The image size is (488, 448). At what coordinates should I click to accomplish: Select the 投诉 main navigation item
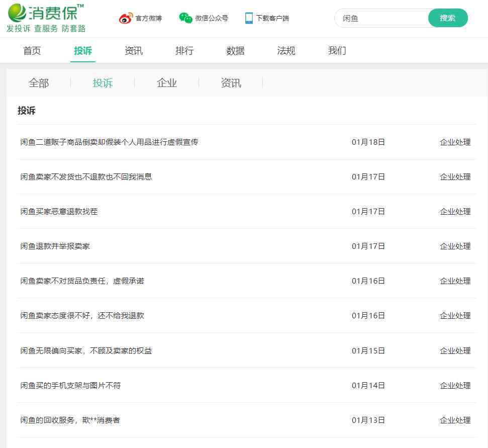[83, 50]
